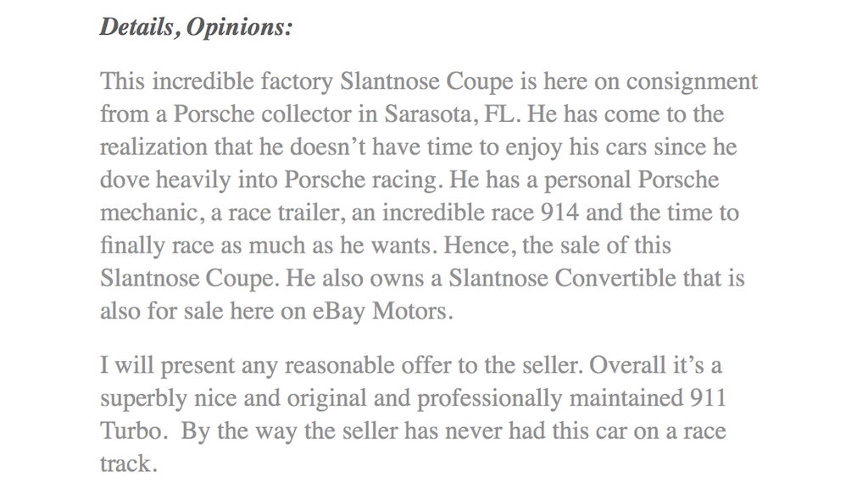Screen dimensions: 868x488
Task: Click the word 'superbly'
Action: coord(144,399)
